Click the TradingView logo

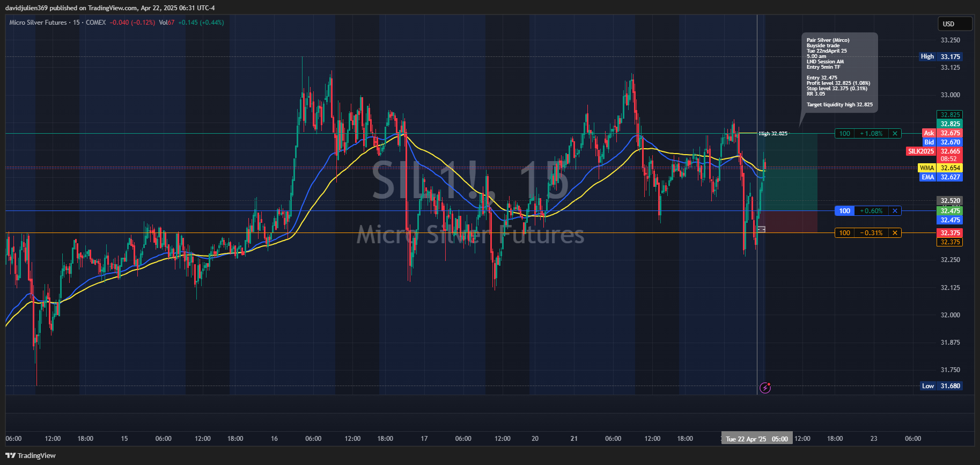(x=31, y=455)
